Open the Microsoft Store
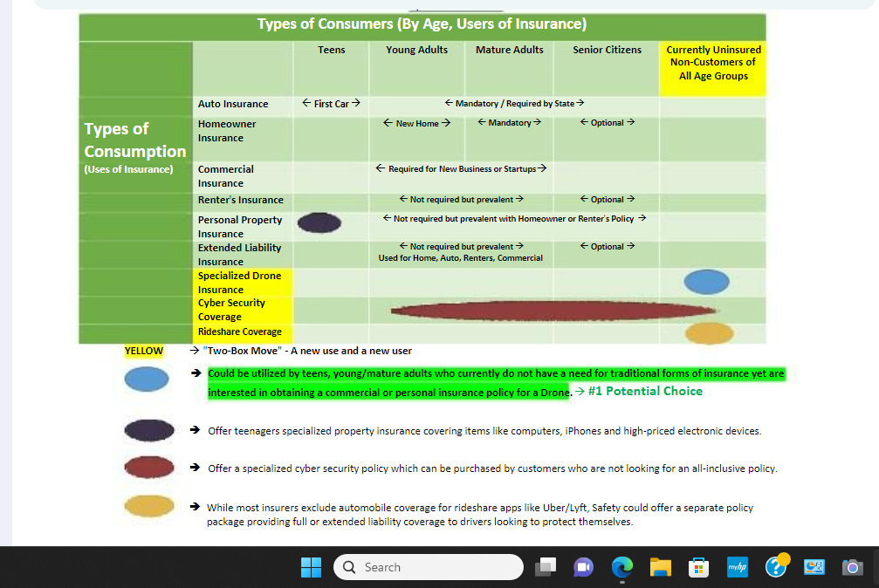Screen dimensions: 879x588 (698, 567)
